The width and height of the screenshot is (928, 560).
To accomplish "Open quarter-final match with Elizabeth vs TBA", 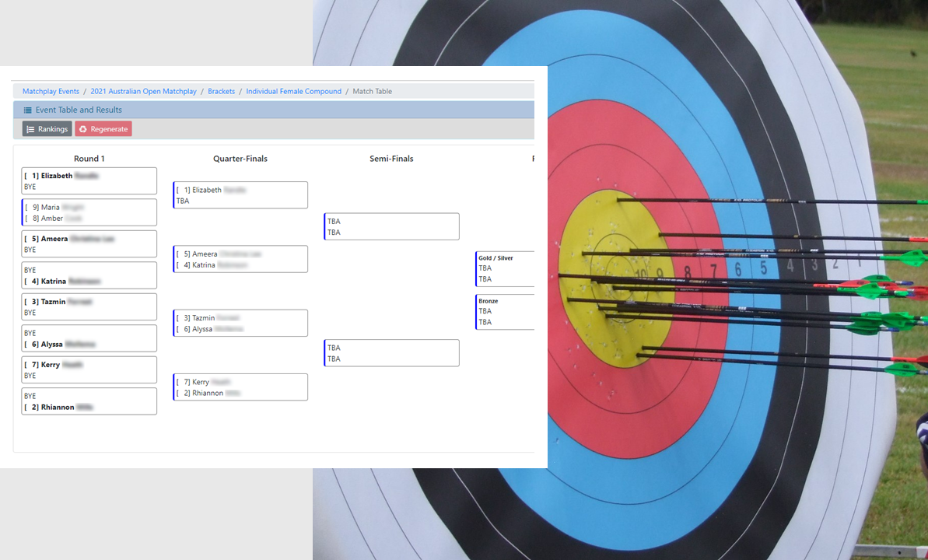I will pyautogui.click(x=240, y=195).
